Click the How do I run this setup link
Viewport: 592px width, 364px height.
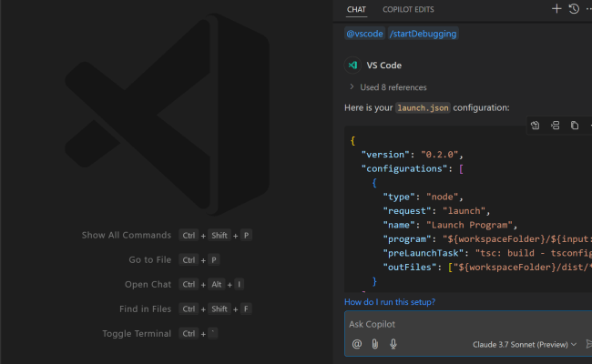click(x=390, y=302)
